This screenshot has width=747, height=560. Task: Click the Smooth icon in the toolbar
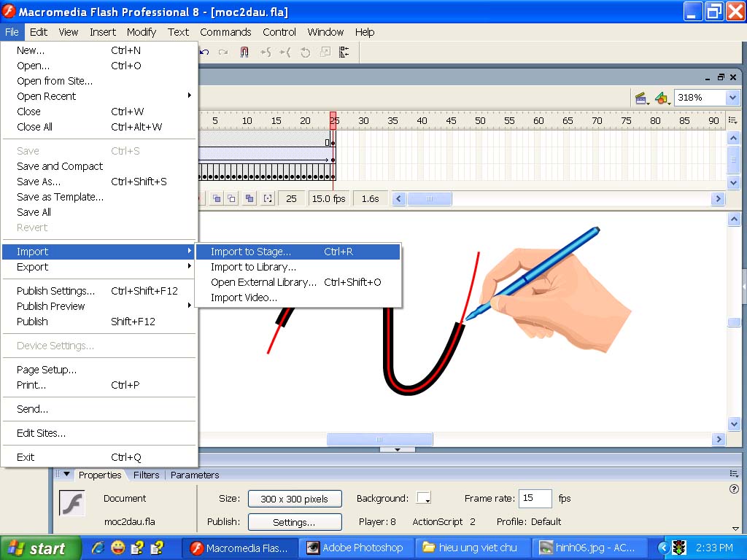coord(266,52)
